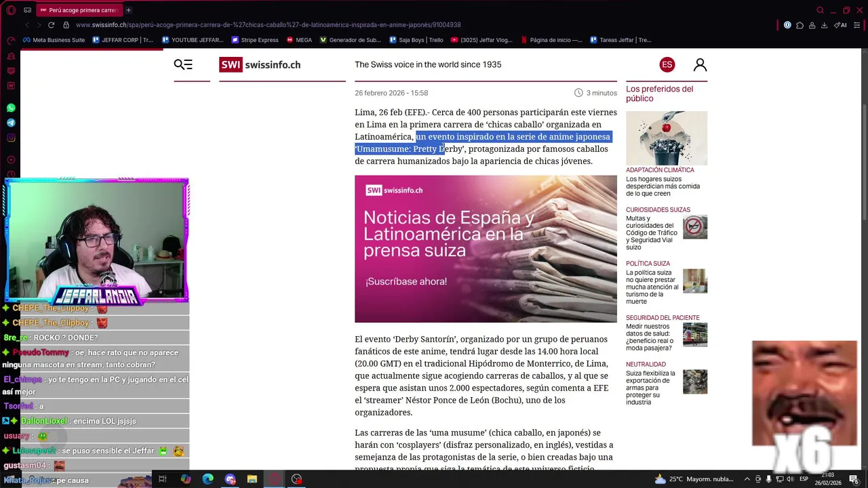Viewport: 868px width, 488px height.
Task: Open File Explorer from the taskbar
Action: [x=252, y=479]
